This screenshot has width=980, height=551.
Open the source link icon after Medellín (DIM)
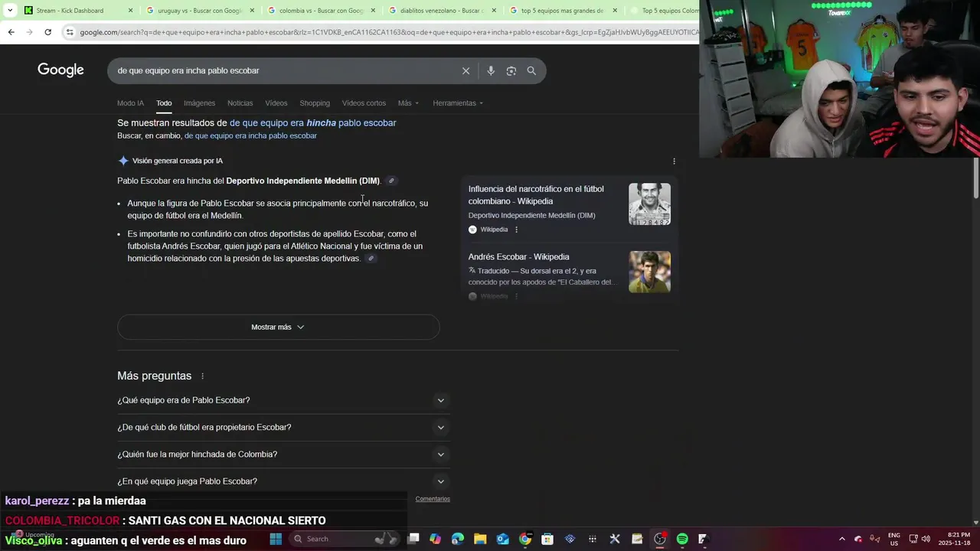click(391, 181)
